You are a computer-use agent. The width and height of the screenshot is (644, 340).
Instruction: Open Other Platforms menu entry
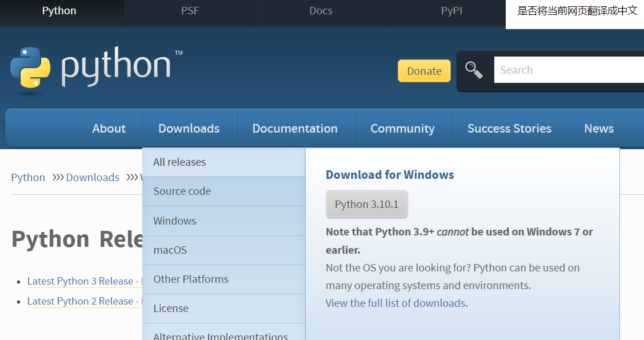click(191, 279)
